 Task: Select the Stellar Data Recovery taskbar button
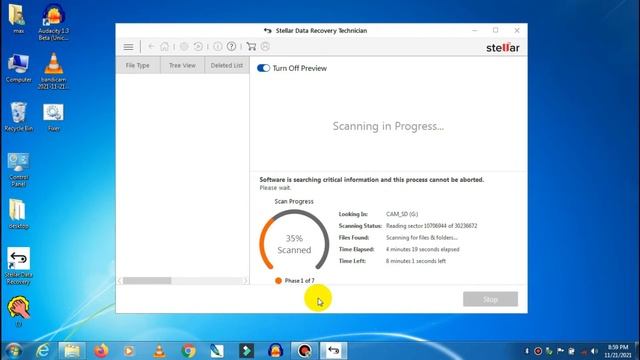click(x=334, y=351)
